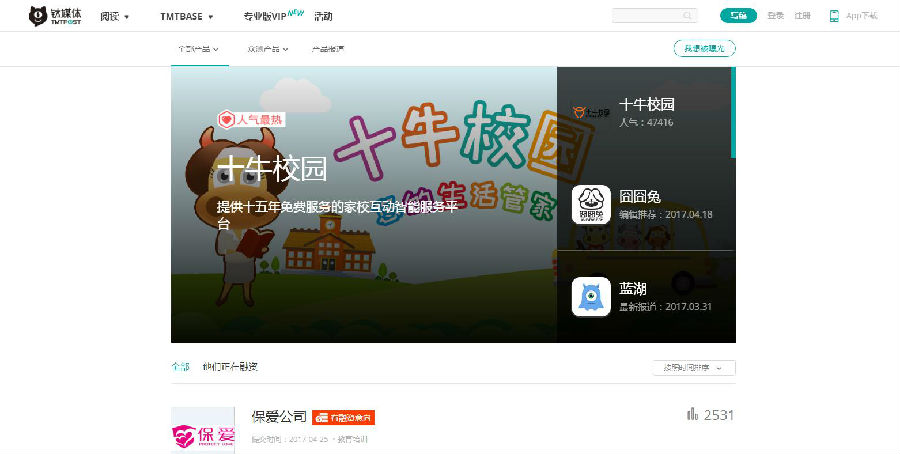Open the sort order dropdown
900x454 pixels.
tap(693, 367)
